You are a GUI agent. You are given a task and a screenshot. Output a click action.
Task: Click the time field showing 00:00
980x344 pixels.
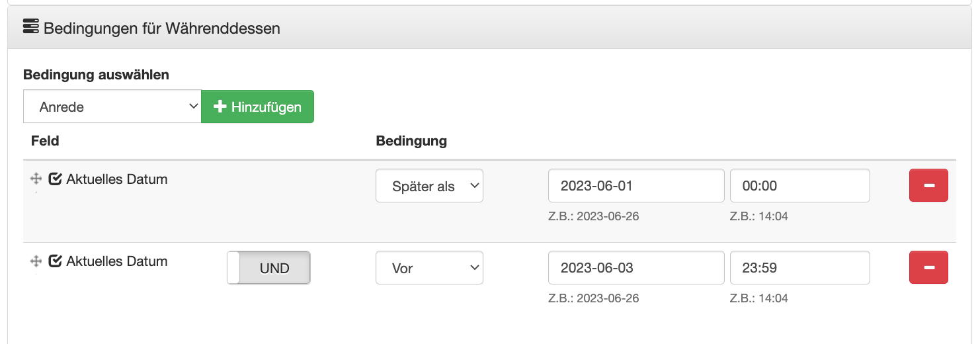coord(799,186)
